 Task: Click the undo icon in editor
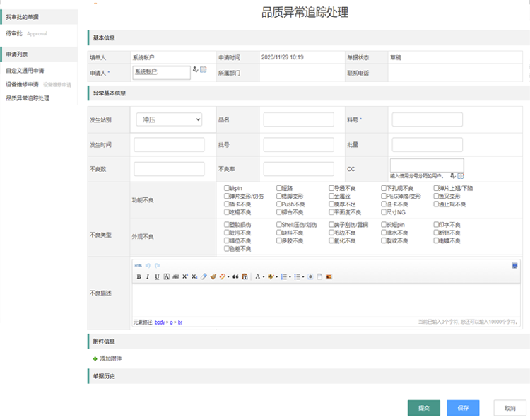148,265
